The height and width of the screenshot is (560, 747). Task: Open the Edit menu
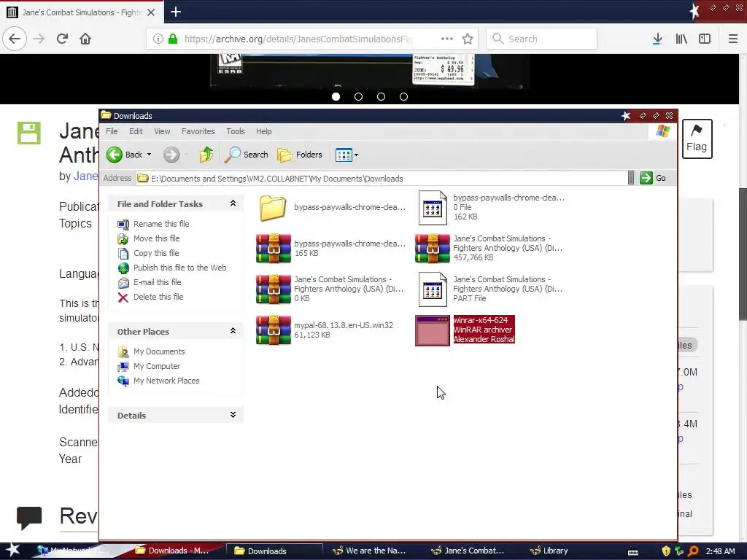click(x=136, y=131)
